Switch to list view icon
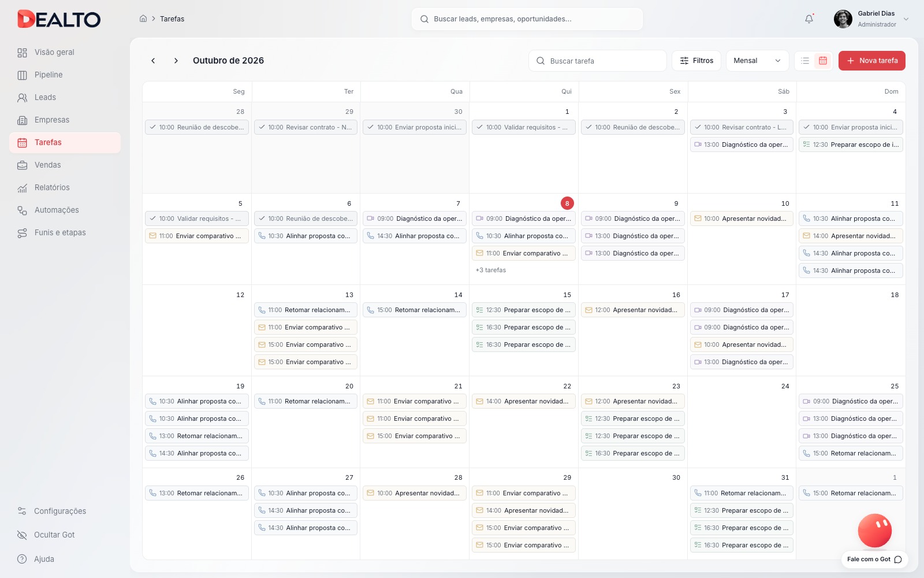This screenshot has height=578, width=924. click(805, 61)
